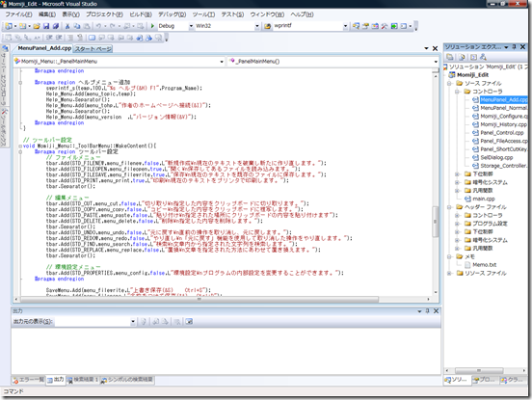Screen dimensions: 532x400
Task: Open the Server Explorer side tab icon
Action: coord(5,49)
